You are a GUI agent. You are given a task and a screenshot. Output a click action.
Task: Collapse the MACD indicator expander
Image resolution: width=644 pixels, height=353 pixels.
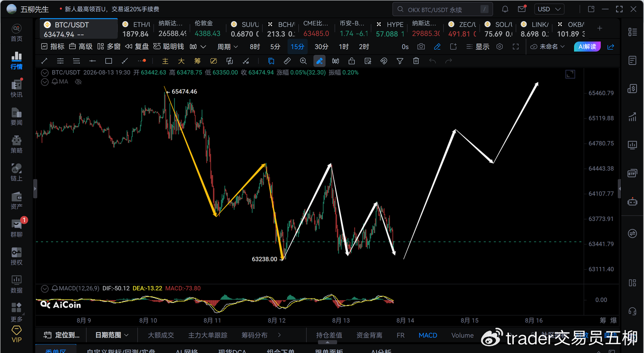point(44,289)
